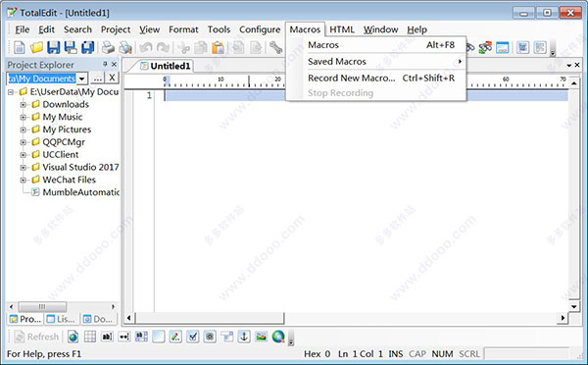Click the blank button element icon

click(158, 337)
